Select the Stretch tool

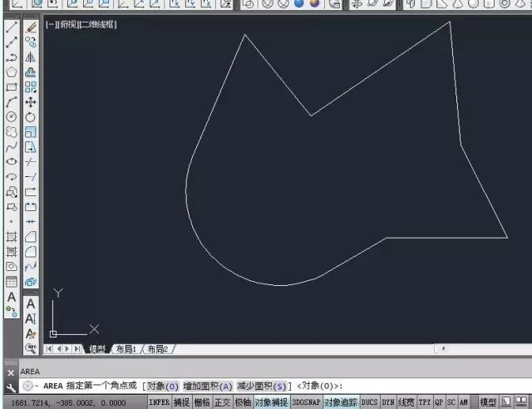(x=31, y=146)
